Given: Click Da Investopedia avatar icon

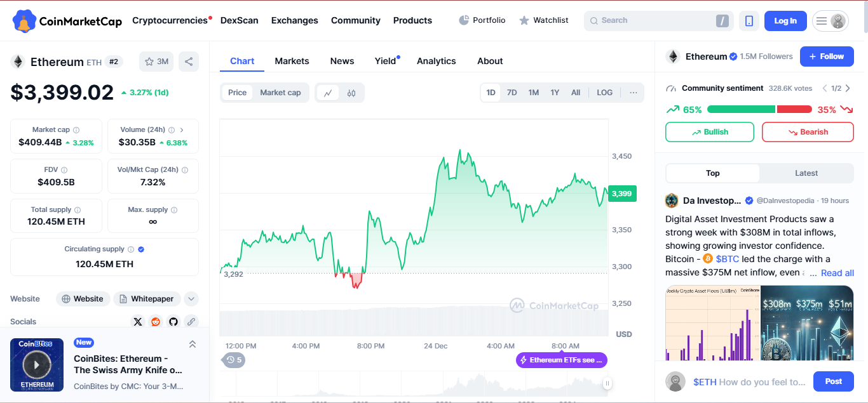Looking at the screenshot, I should coord(672,201).
